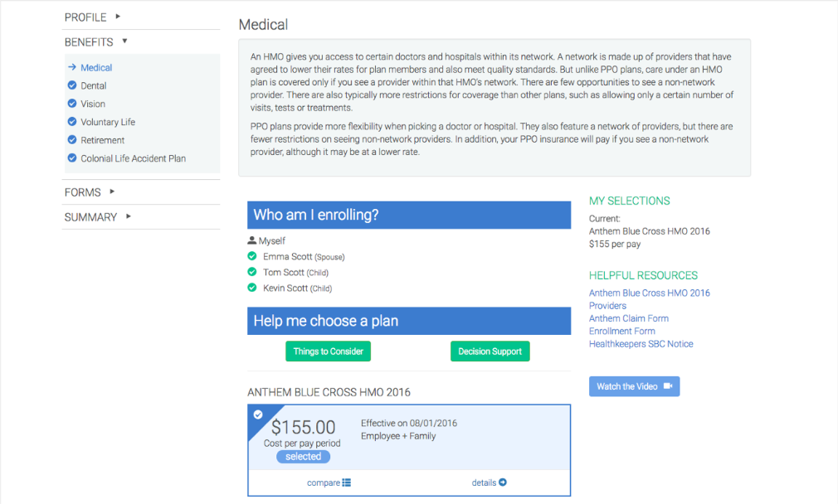Open Colonial Life Accident Plan item
The height and width of the screenshot is (504, 838).
pyautogui.click(x=133, y=158)
